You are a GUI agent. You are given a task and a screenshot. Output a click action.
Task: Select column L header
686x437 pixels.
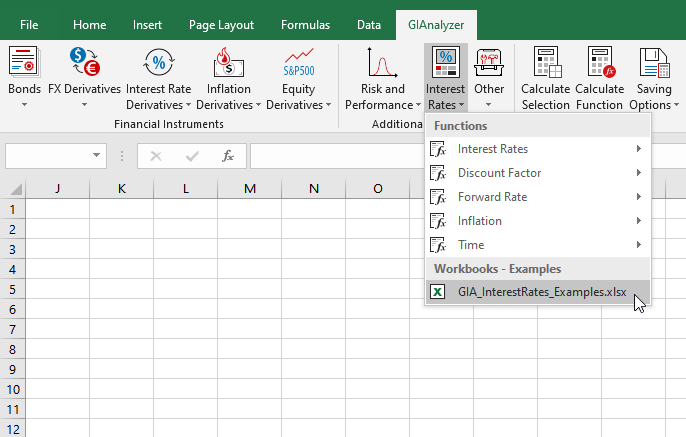186,189
